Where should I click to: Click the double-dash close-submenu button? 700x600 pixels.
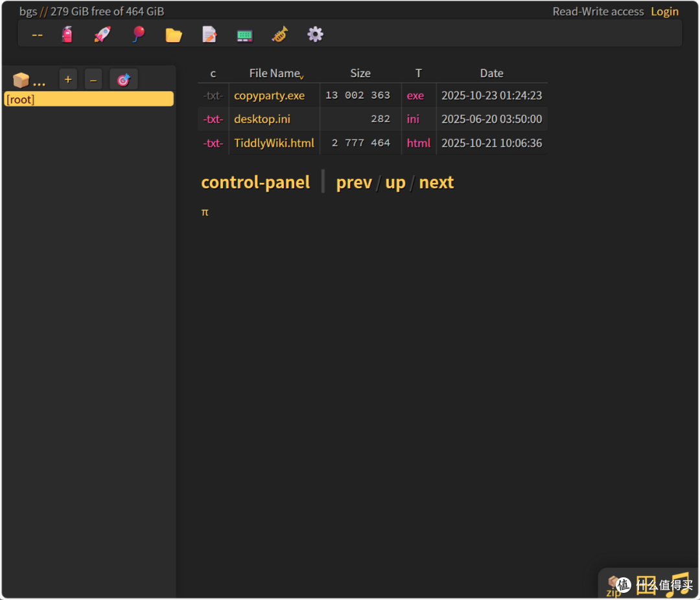point(38,35)
